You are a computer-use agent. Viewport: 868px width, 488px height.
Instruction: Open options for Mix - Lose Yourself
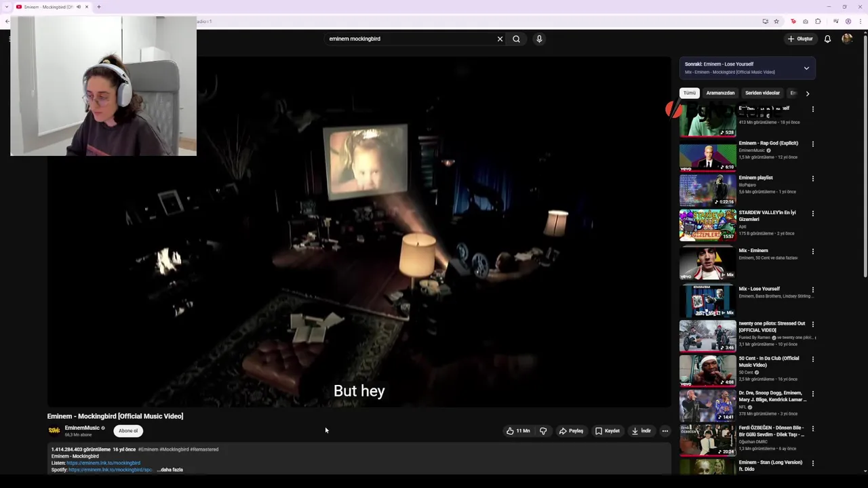click(x=813, y=289)
